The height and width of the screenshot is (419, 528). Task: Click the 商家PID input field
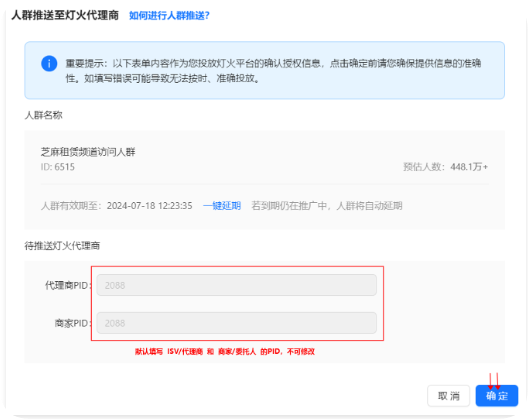[236, 323]
